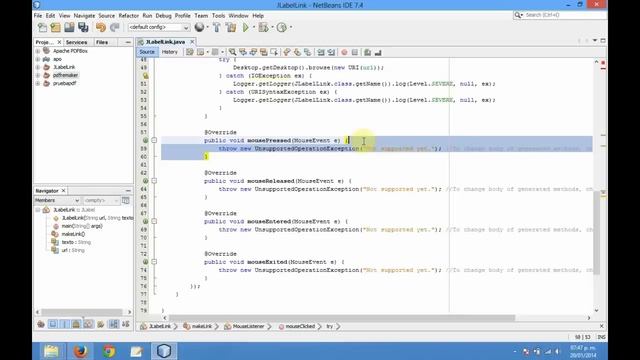
Task: Click the New File toolbar icon
Action: coord(42,27)
